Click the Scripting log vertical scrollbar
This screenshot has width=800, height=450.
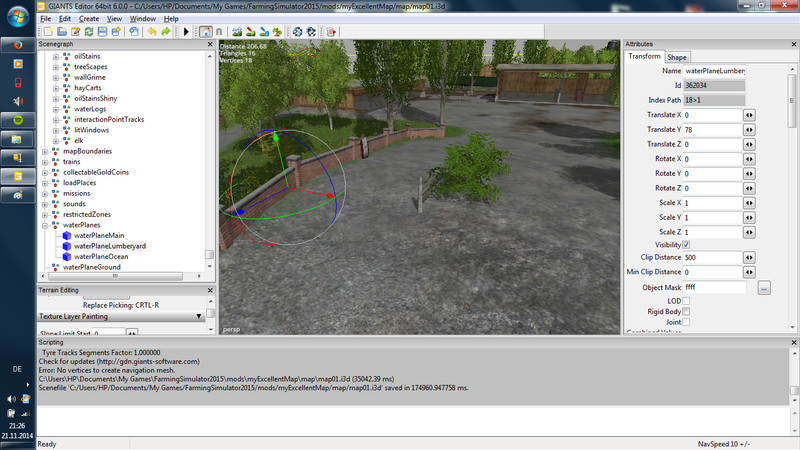tap(794, 390)
